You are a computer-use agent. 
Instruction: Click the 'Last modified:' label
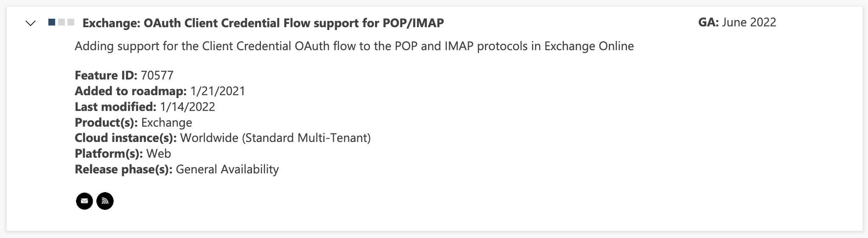(115, 107)
